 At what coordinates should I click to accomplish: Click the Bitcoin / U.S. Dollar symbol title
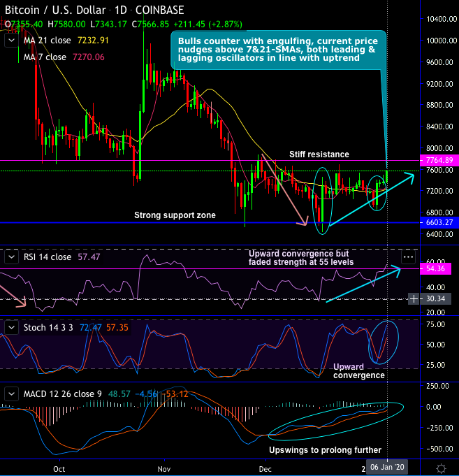(x=55, y=10)
